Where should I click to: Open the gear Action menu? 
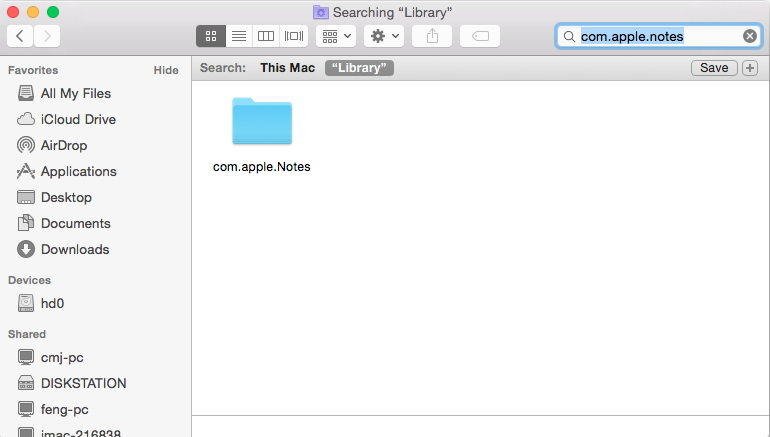384,36
